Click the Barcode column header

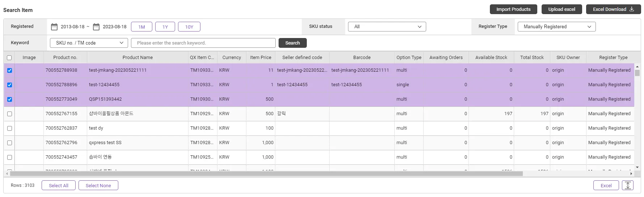pyautogui.click(x=362, y=58)
